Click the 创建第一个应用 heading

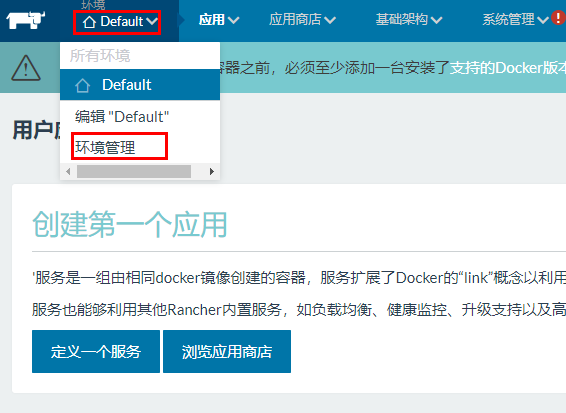pos(130,225)
